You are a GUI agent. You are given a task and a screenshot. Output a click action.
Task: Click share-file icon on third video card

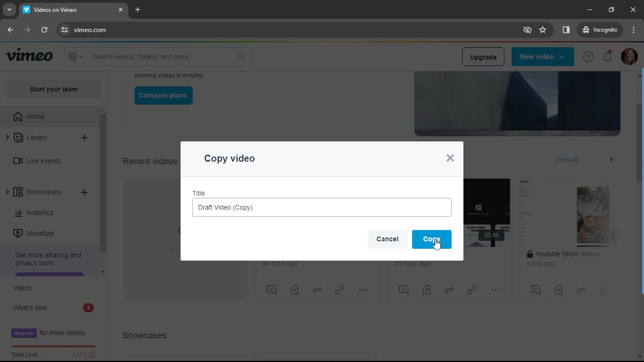pyautogui.click(x=427, y=290)
